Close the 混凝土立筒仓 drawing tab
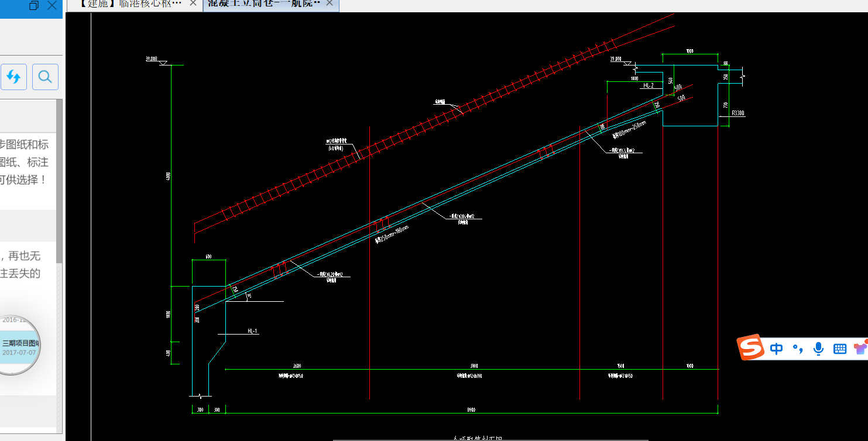Viewport: 868px width, 441px height. [330, 4]
